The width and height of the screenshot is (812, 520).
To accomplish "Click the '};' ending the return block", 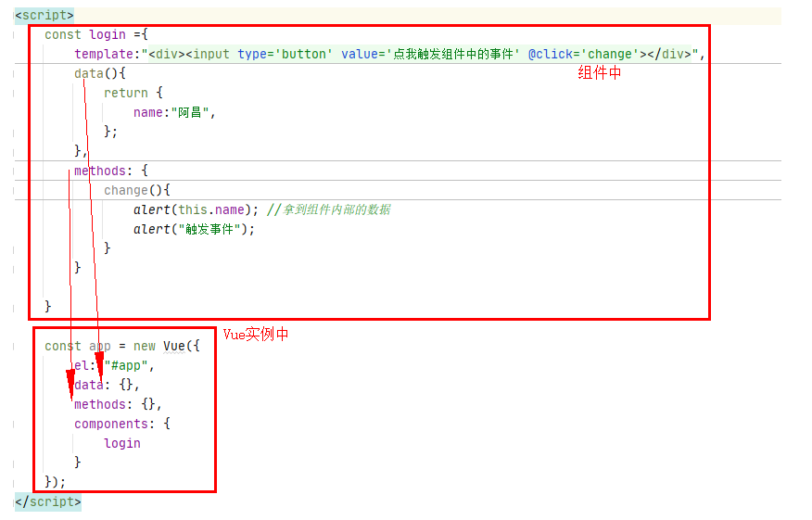I will [x=111, y=132].
